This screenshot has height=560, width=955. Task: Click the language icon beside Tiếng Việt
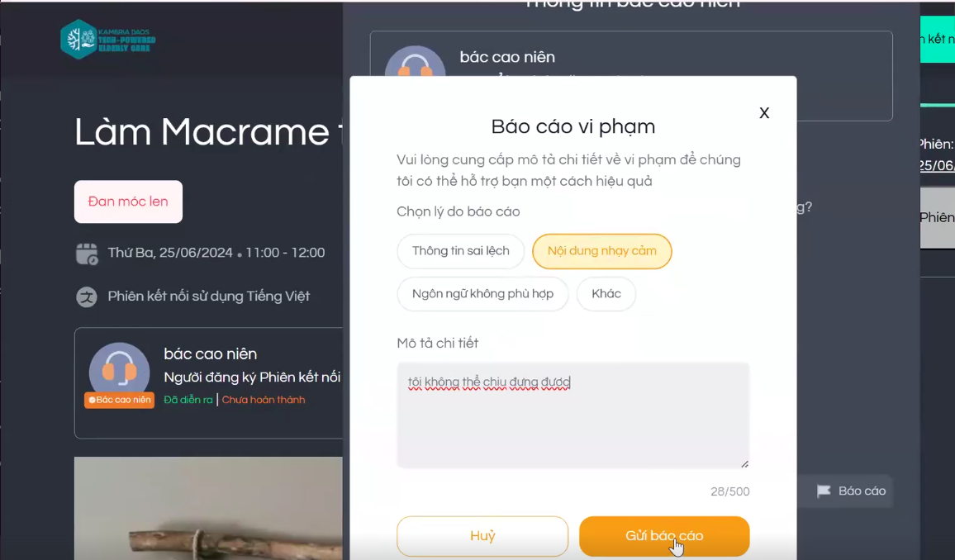87,297
